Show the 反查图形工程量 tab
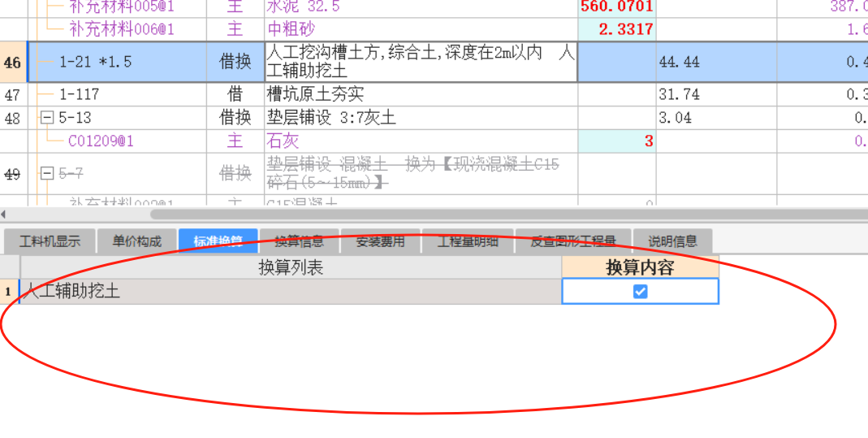868x438 pixels. pos(573,241)
